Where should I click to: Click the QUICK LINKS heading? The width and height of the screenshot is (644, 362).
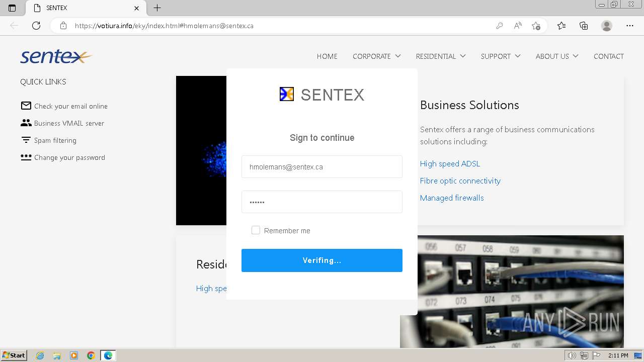click(43, 81)
